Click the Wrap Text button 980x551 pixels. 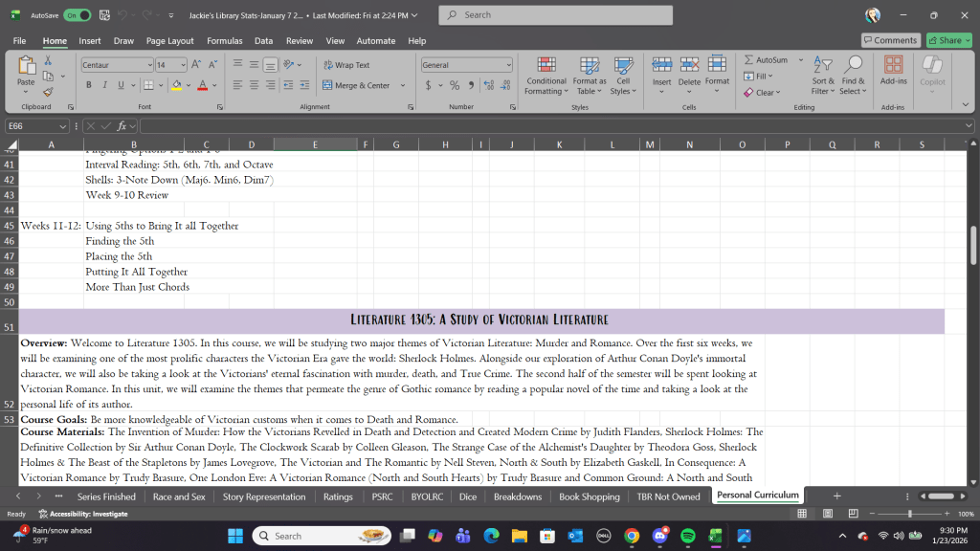345,65
